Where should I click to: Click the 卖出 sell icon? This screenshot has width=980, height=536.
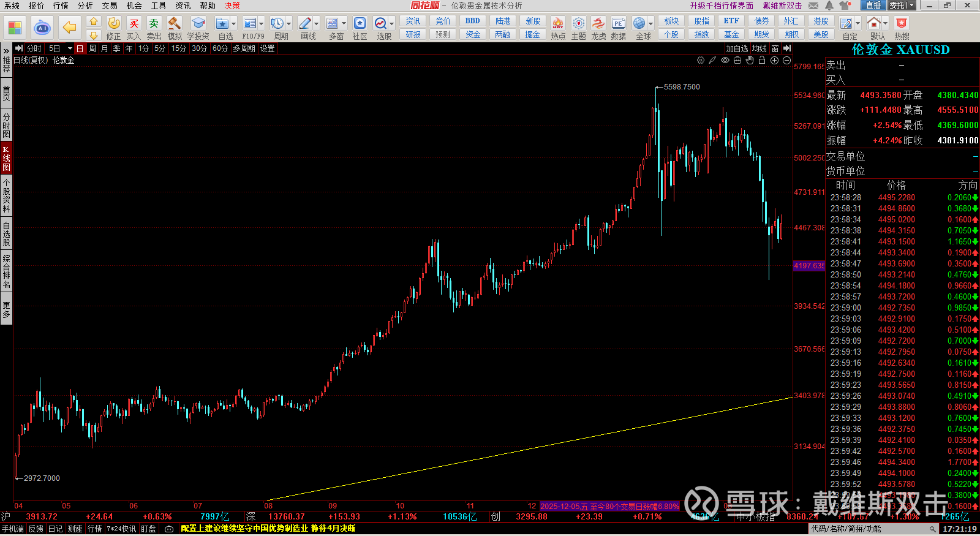point(154,23)
